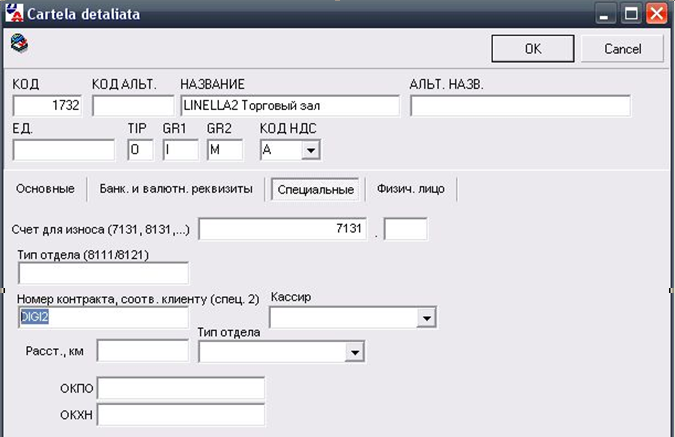Open the Банк. и валютн. реквизиты tab
Viewport: 675px width, 437px height.
(176, 189)
